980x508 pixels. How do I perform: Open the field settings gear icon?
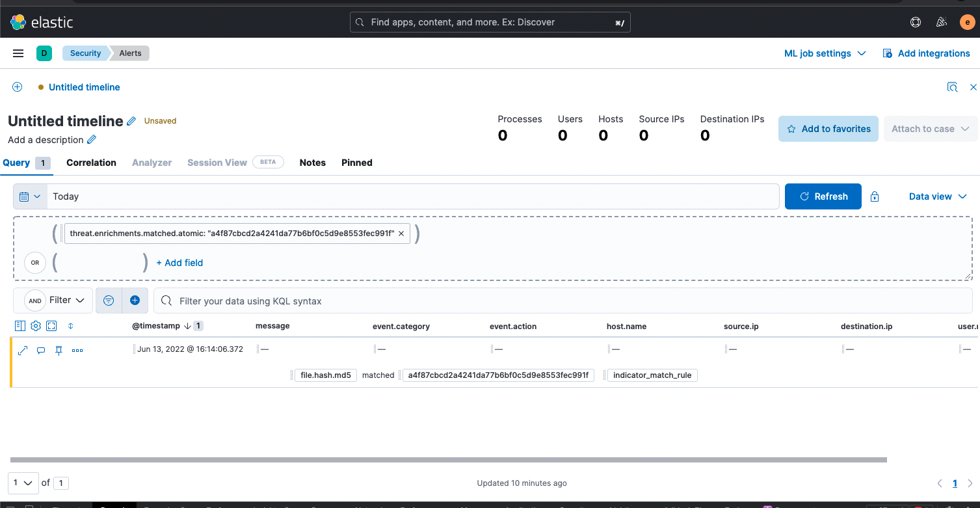(35, 325)
